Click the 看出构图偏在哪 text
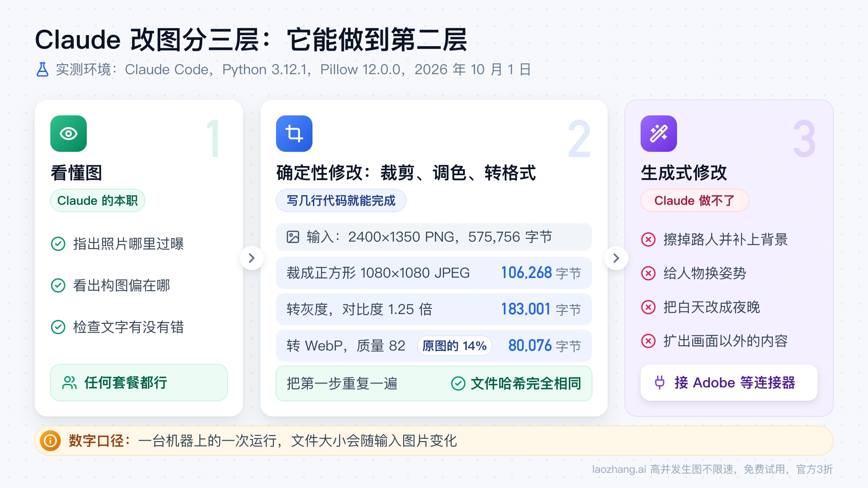This screenshot has width=868, height=488. 122,285
